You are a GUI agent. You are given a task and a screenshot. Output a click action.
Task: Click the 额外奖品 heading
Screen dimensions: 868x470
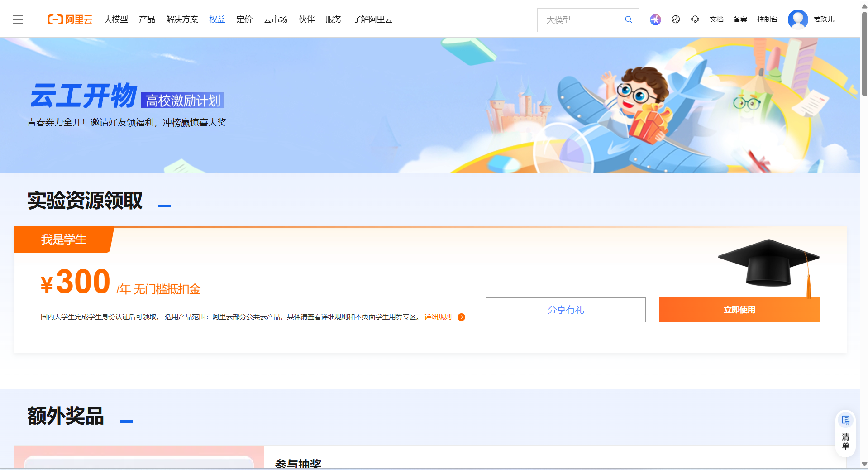[66, 416]
